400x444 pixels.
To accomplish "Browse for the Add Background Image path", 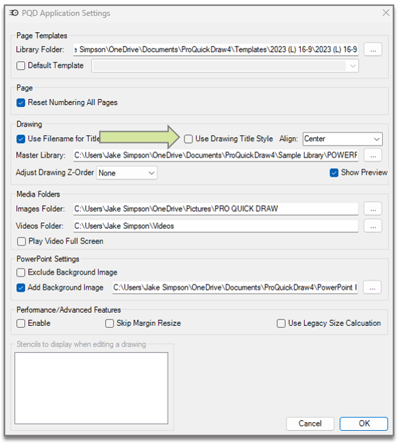I will [372, 288].
